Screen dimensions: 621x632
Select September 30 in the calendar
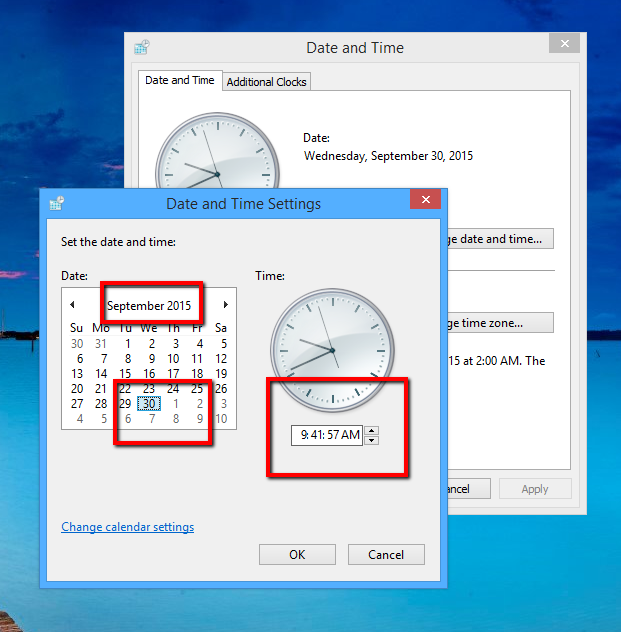(149, 404)
